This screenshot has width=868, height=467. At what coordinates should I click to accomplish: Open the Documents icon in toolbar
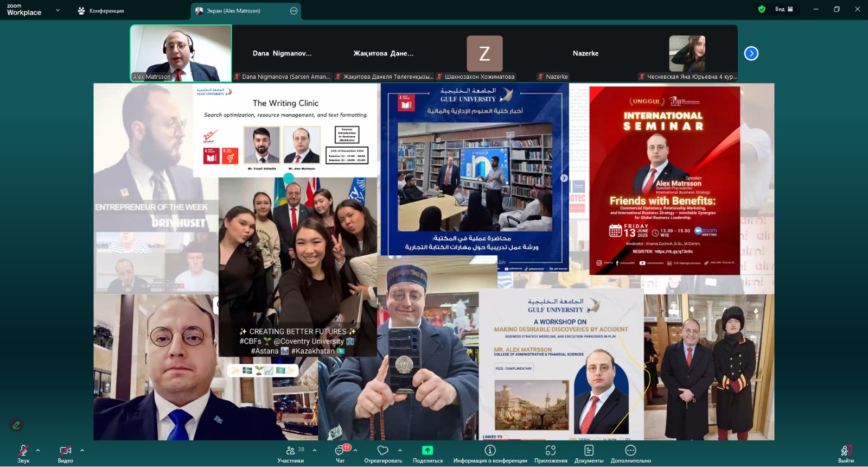589,451
